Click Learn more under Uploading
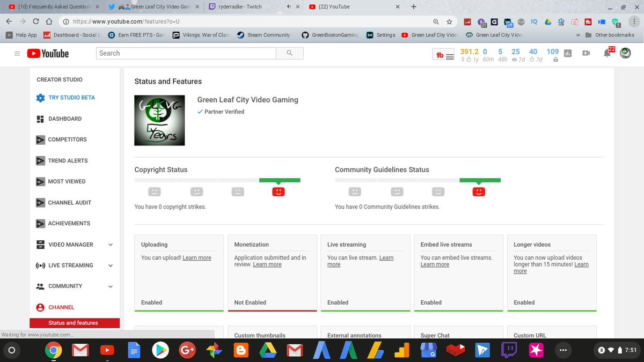The width and height of the screenshot is (644, 362). point(197,258)
